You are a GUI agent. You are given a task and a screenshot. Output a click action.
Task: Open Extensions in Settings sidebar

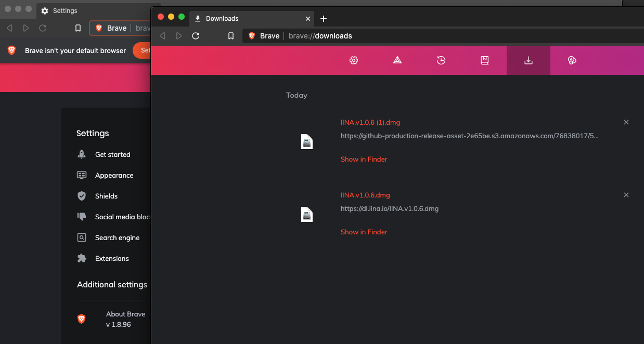112,258
